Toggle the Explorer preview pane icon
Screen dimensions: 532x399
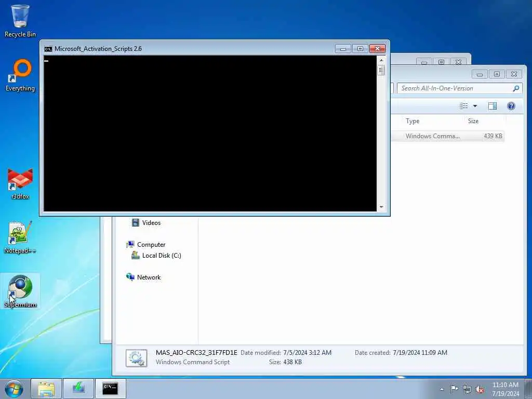(x=493, y=106)
